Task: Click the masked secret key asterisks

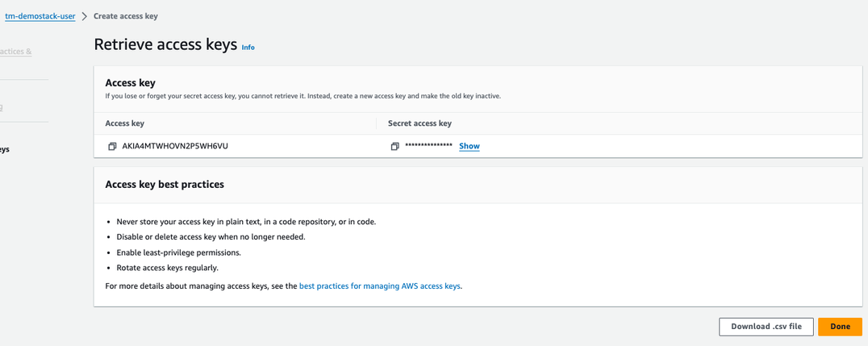Action: (428, 146)
